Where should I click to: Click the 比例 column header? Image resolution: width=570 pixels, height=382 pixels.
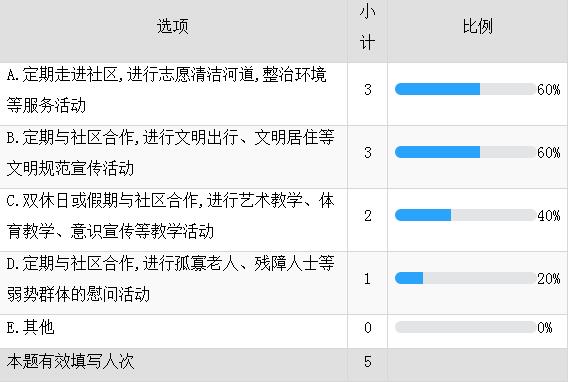478,26
